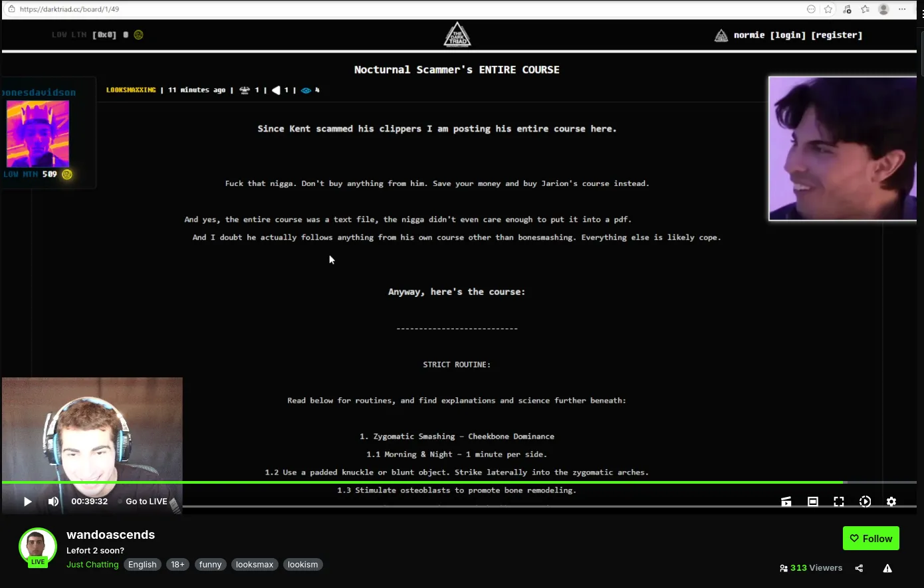The height and width of the screenshot is (588, 924).
Task: Follow the wandoascends channel
Action: tap(871, 538)
